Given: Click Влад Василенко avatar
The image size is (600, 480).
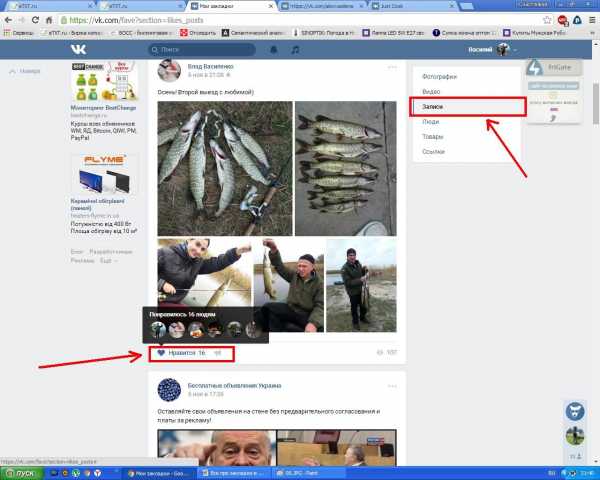Looking at the screenshot, I should pyautogui.click(x=169, y=70).
